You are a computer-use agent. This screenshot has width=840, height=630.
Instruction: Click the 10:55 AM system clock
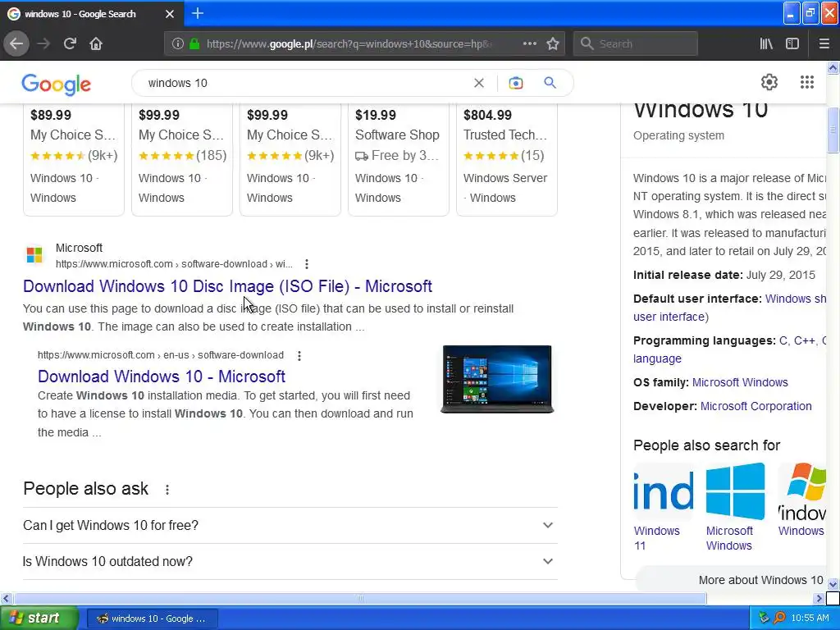click(x=810, y=618)
